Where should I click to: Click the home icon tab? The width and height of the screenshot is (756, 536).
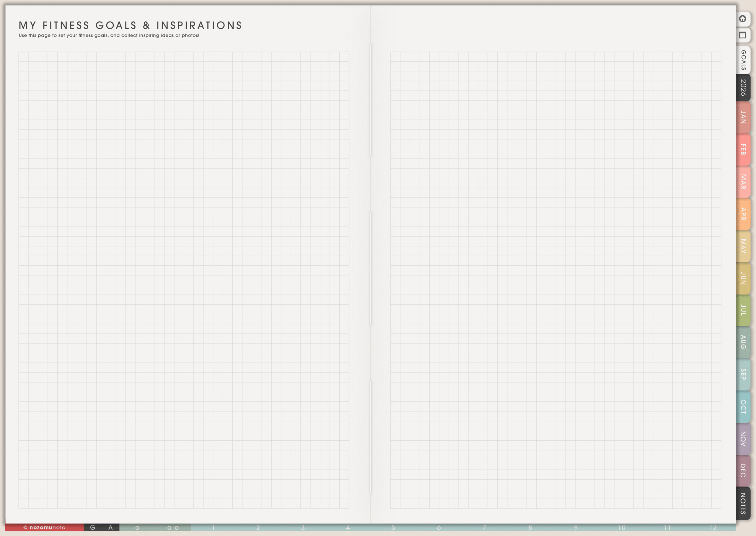742,19
